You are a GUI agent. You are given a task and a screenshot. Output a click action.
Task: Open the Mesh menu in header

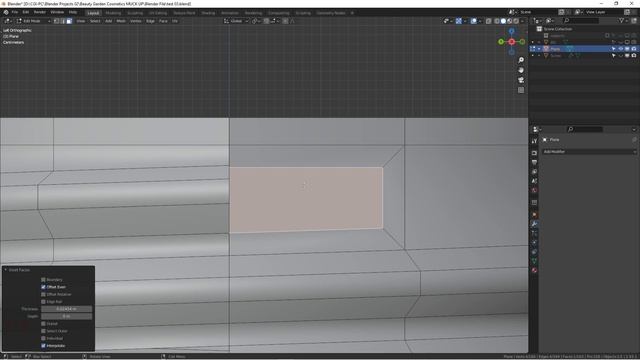click(121, 21)
